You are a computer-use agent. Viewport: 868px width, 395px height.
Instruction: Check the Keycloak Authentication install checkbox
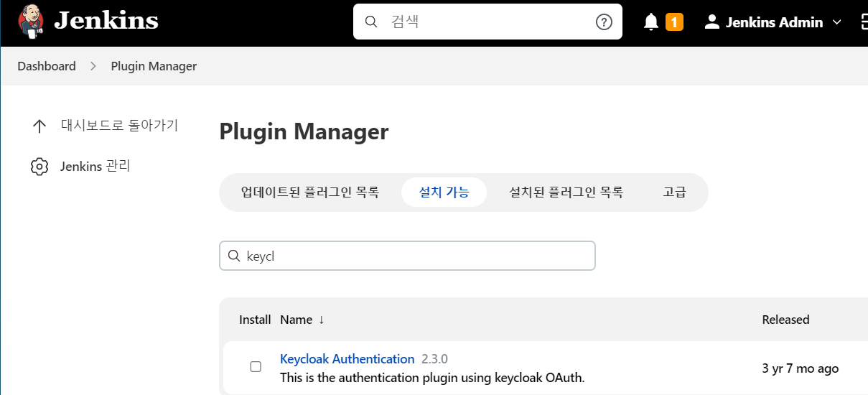(x=256, y=367)
